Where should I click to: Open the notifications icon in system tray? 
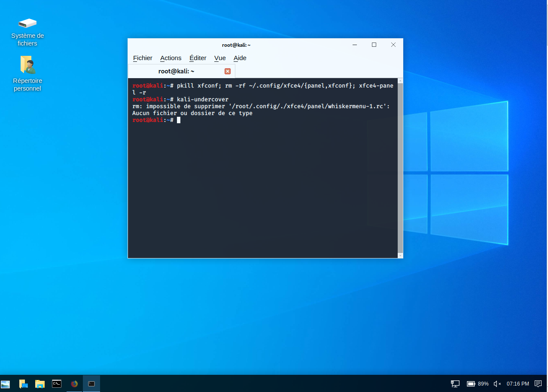point(538,384)
